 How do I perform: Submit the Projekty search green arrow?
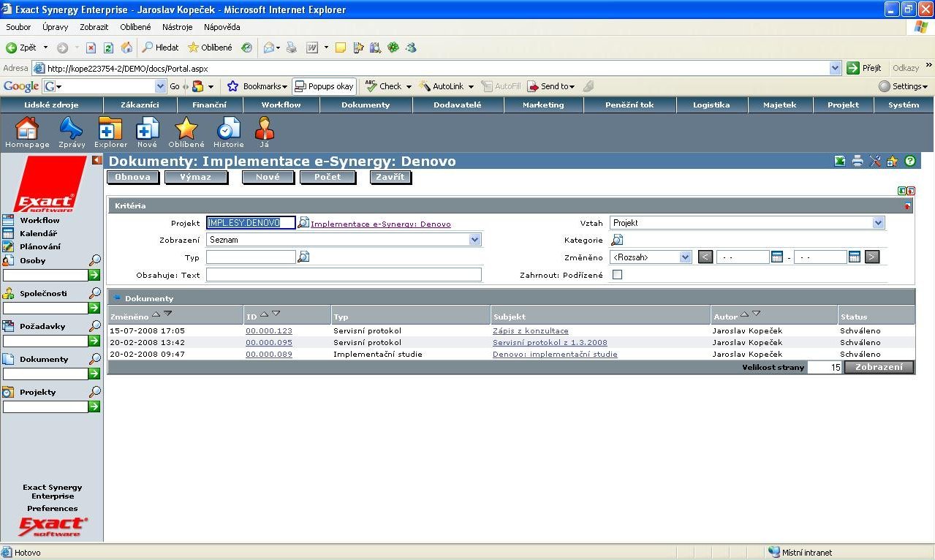pos(94,406)
